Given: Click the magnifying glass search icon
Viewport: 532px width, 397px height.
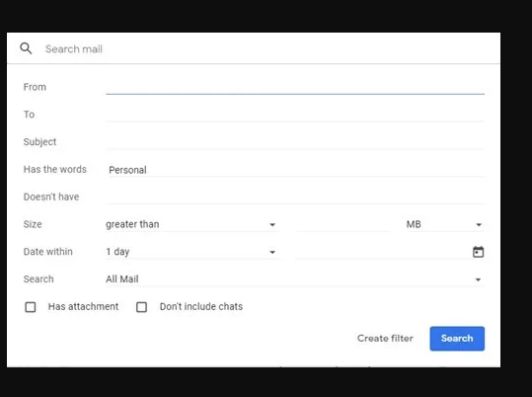Looking at the screenshot, I should pyautogui.click(x=26, y=48).
